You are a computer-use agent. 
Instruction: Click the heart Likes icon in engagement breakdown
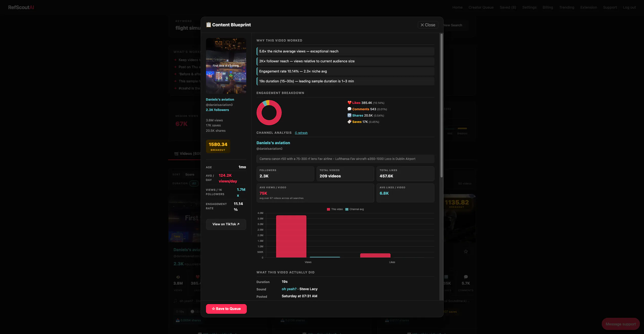tap(349, 103)
